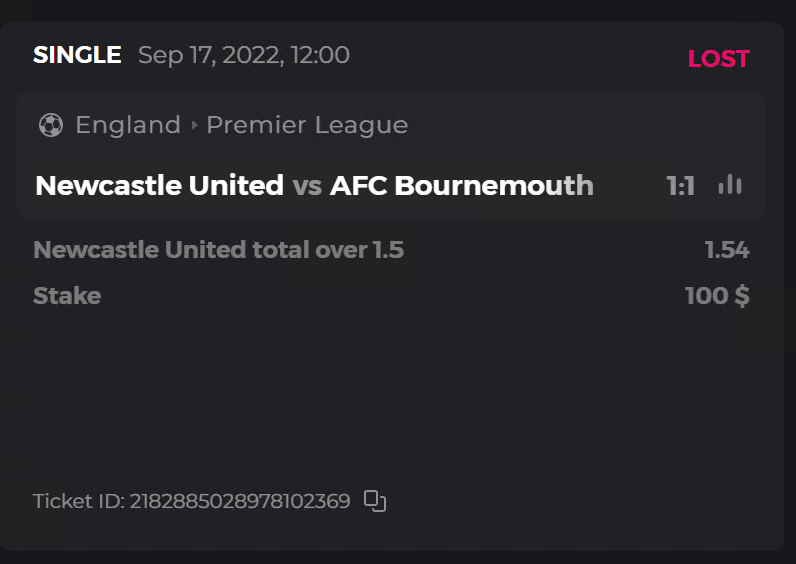Viewport: 796px width, 564px height.
Task: Click the Newcastle United total over 1.5 selection
Action: click(x=218, y=250)
